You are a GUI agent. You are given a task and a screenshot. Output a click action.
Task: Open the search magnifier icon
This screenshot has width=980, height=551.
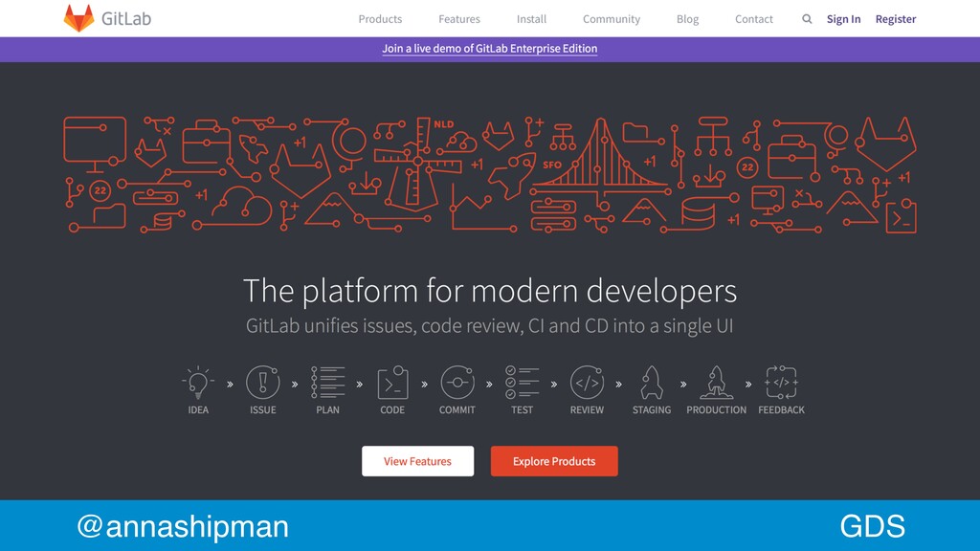[x=807, y=19]
